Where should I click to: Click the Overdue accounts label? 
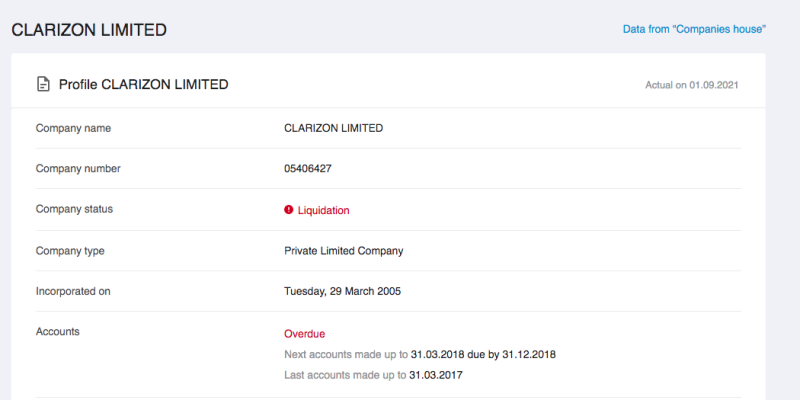305,334
